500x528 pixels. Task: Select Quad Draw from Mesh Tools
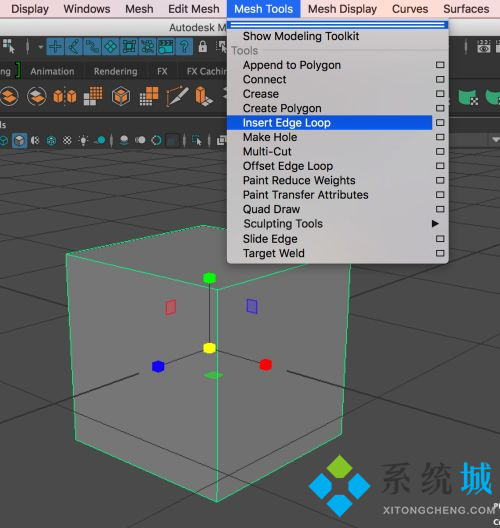pos(271,209)
